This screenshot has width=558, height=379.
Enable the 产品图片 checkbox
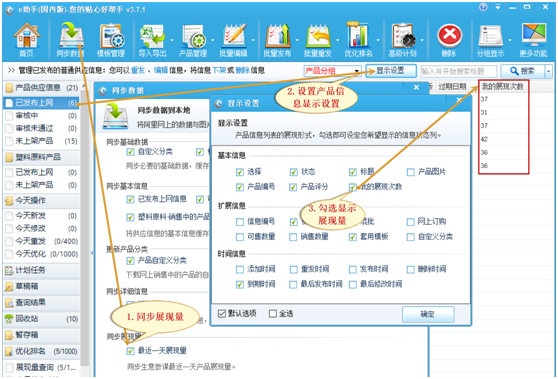(x=411, y=172)
